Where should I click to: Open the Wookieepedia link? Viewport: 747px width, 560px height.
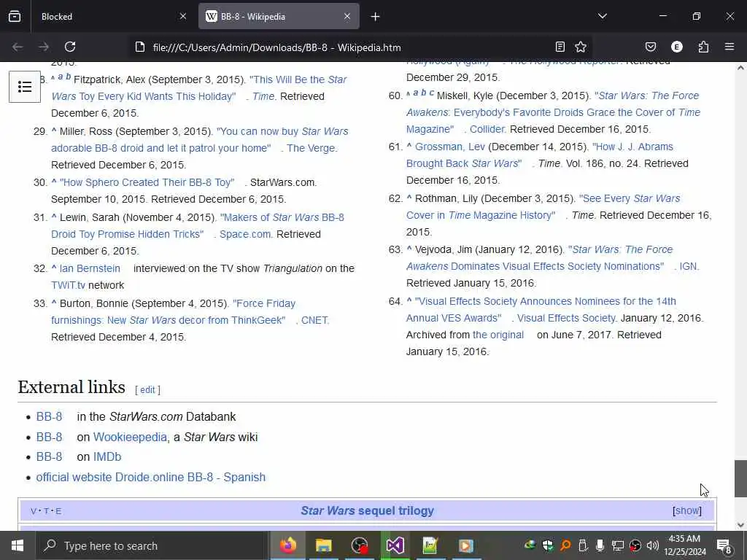pos(130,437)
